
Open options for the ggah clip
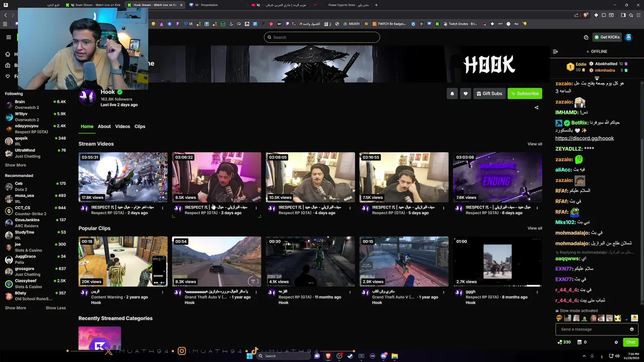coord(537,292)
